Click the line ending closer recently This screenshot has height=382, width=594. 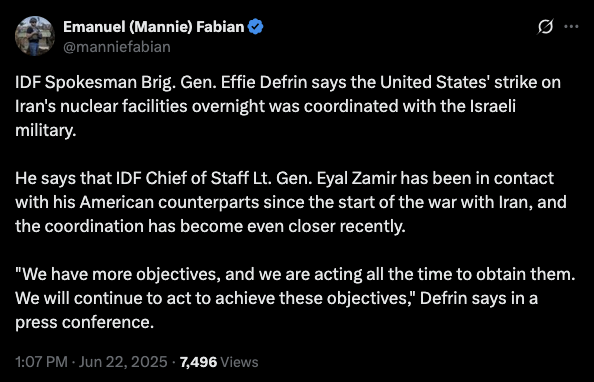tap(210, 226)
